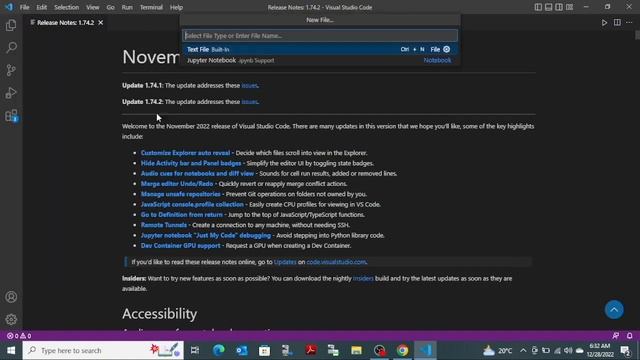Screen dimensions: 640x360
Task: Open the Terminal menu
Action: coord(151,7)
